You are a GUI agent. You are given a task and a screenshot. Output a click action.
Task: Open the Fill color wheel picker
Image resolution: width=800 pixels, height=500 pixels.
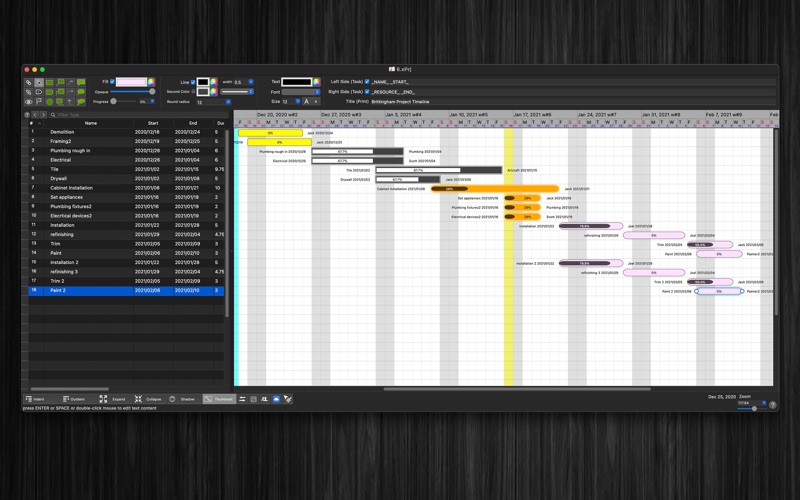click(x=152, y=82)
